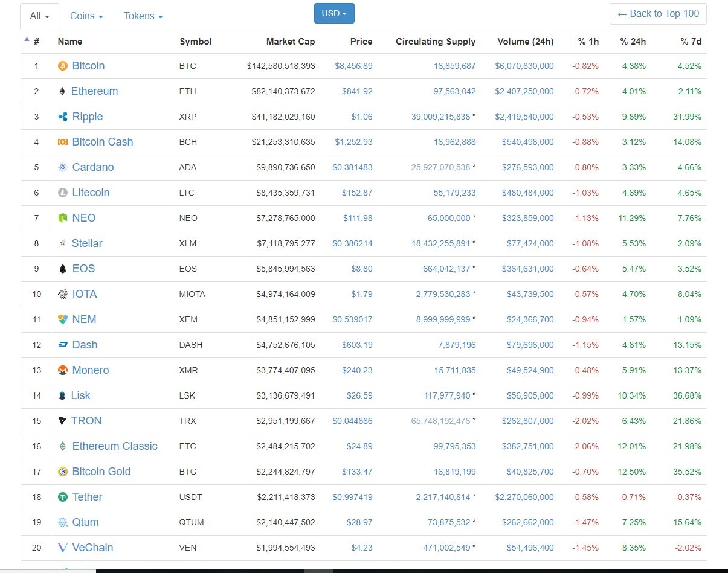Click Tether volume $2,270,060,000
Image resolution: width=728 pixels, height=573 pixels.
524,497
